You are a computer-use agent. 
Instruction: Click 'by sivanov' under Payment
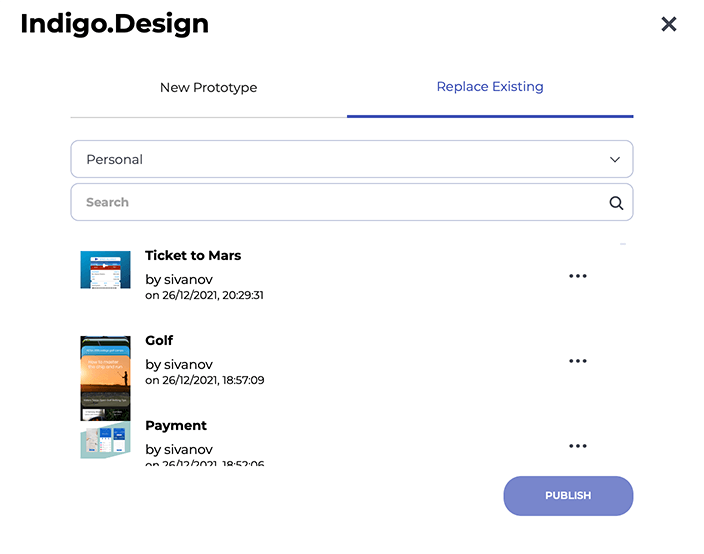pyautogui.click(x=179, y=449)
